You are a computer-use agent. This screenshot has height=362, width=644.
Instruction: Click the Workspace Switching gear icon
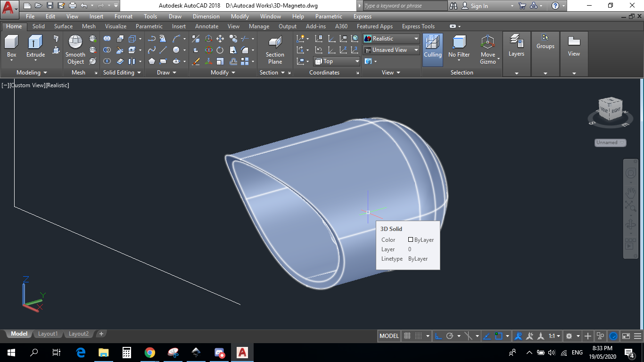click(x=569, y=336)
